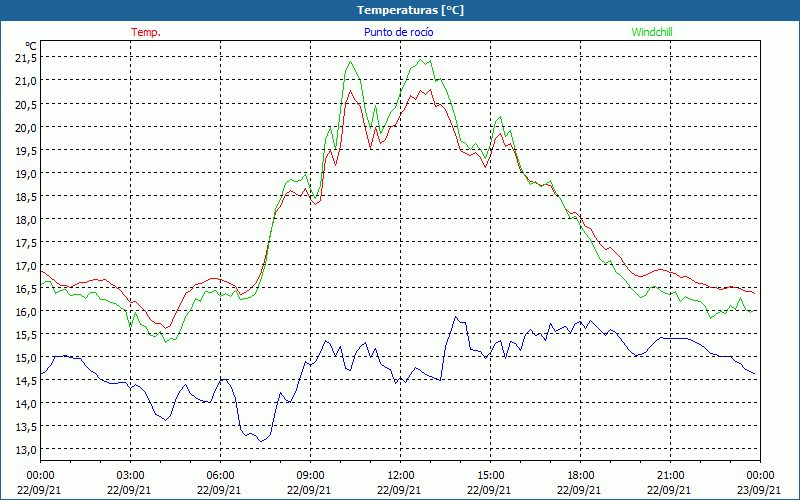
Task: Click the 19,5 y-axis value
Action: pos(26,151)
